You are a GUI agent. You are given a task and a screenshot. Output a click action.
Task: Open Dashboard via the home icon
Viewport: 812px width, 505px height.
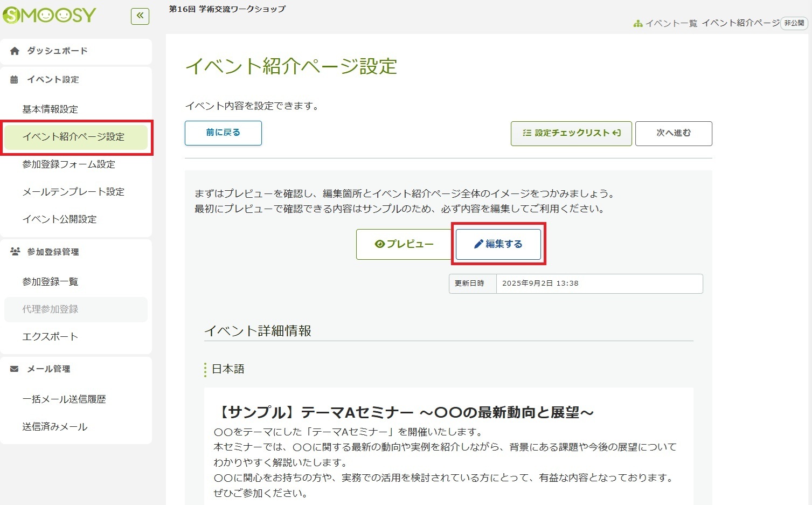(x=15, y=51)
